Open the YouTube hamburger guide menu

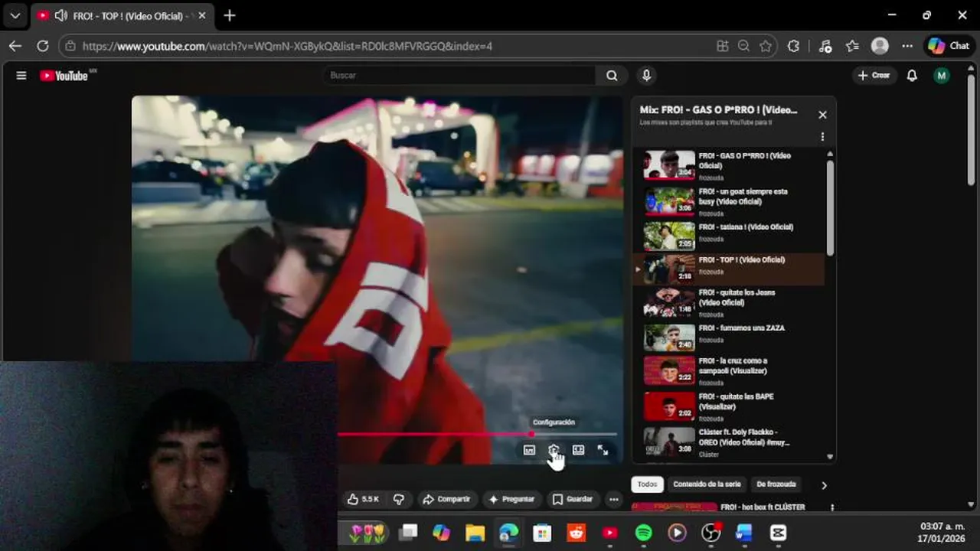[21, 75]
